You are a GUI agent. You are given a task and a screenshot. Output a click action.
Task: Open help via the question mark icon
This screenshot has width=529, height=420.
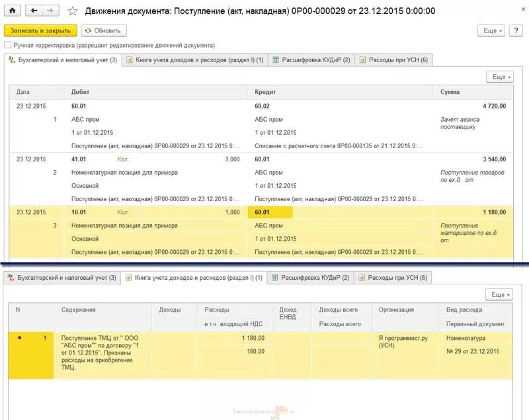[x=515, y=30]
